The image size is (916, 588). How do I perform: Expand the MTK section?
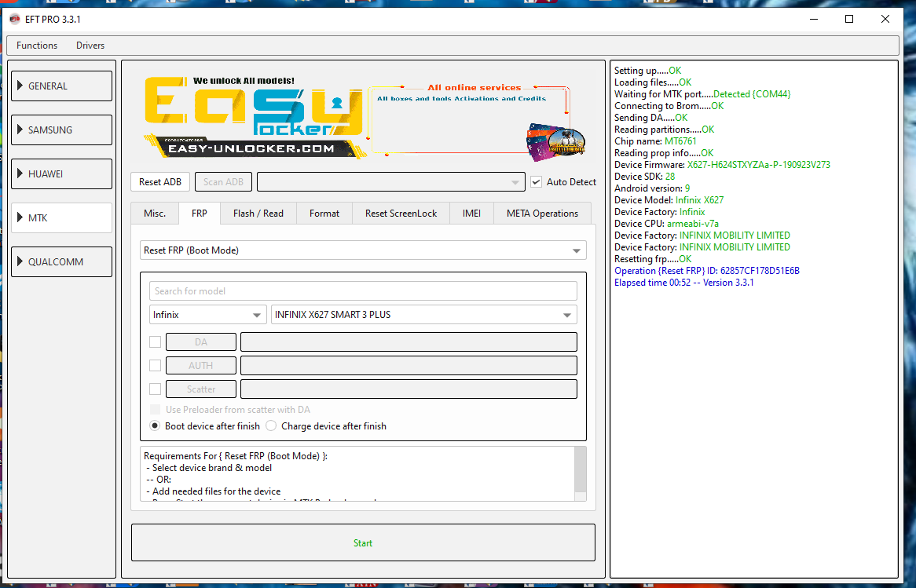point(61,217)
